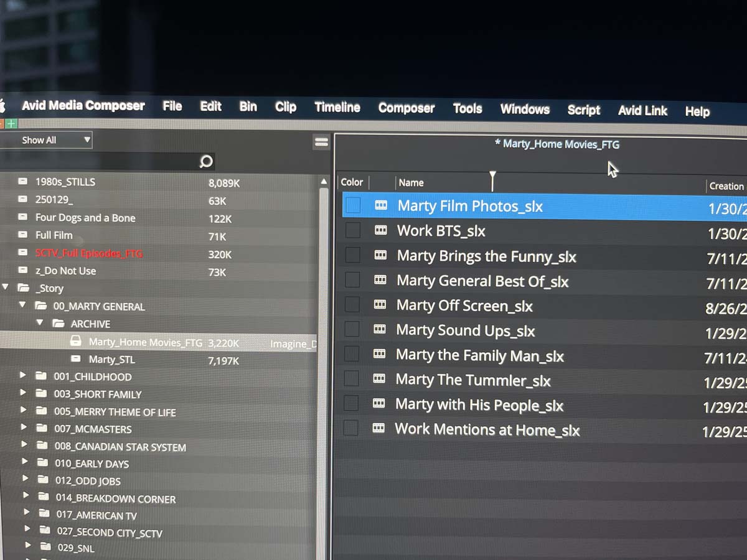Click the folder icon for 003_SHORT FAMILY
The width and height of the screenshot is (747, 560).
pyautogui.click(x=42, y=393)
